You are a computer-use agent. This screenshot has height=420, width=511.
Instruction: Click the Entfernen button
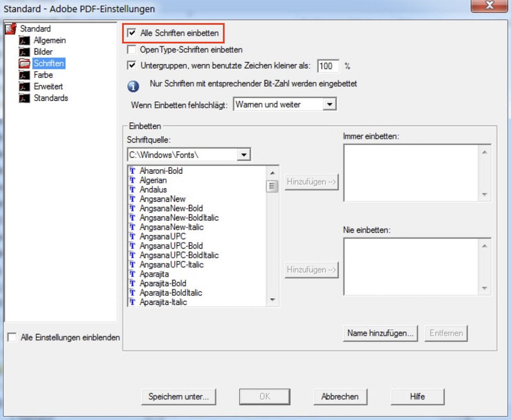click(x=446, y=333)
